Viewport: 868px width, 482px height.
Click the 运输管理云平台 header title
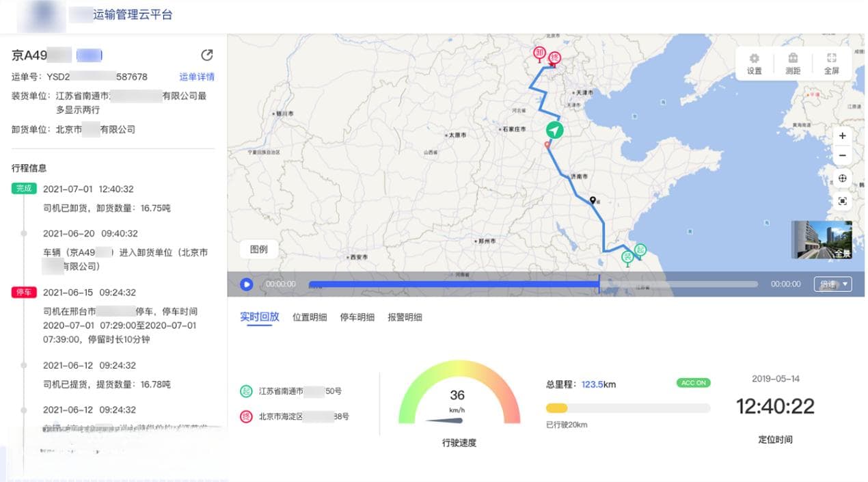point(133,14)
